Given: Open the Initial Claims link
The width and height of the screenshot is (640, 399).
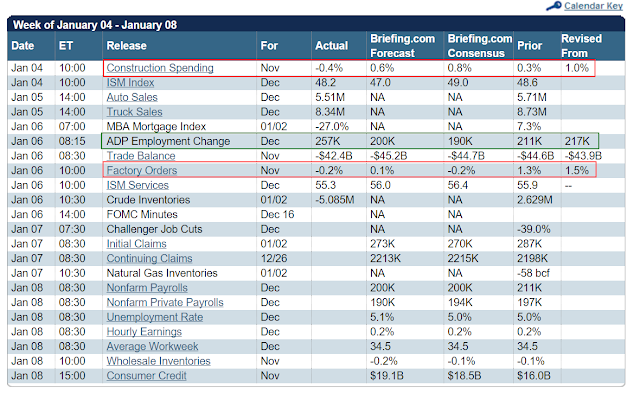Looking at the screenshot, I should coord(136,244).
